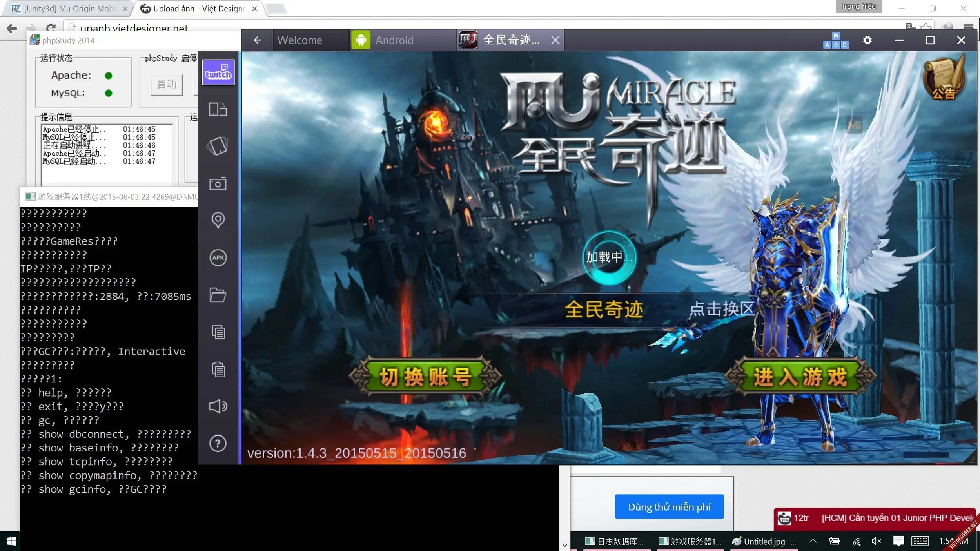Open Untitled.jpg taskbar window
This screenshot has height=551, width=980.
(x=764, y=541)
